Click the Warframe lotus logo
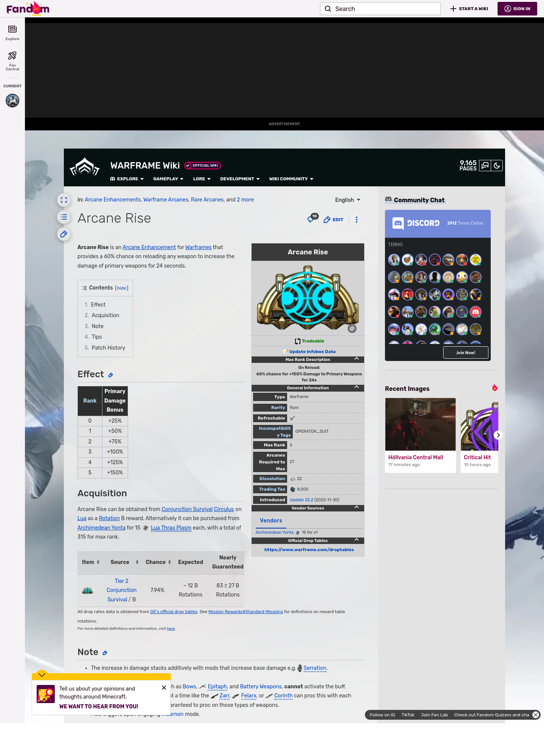 point(85,167)
